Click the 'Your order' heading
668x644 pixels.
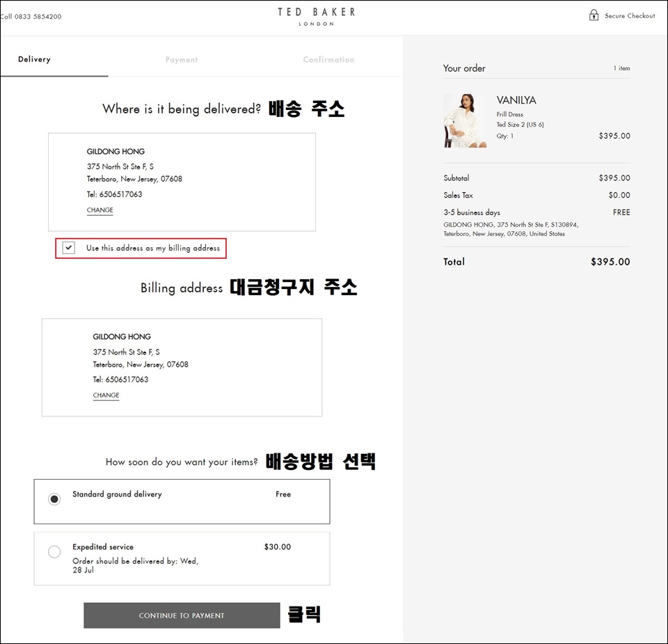pyautogui.click(x=464, y=68)
